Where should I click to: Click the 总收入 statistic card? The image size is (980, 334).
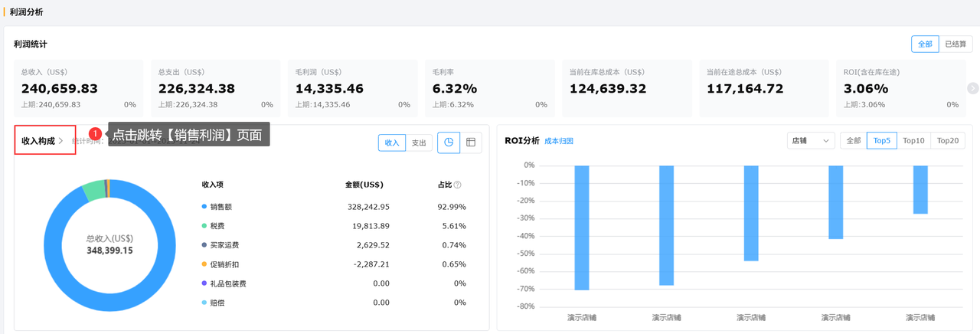[78, 89]
